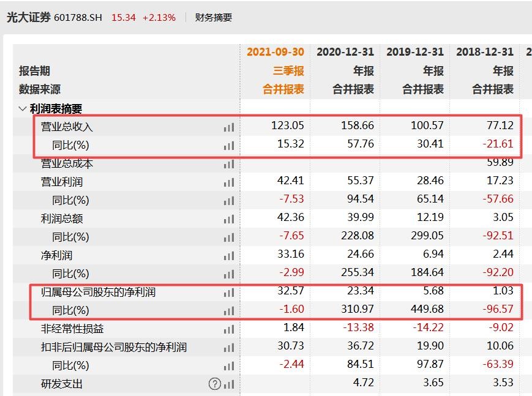
Task: Click total profit growth 299.05
Action: [x=427, y=235]
